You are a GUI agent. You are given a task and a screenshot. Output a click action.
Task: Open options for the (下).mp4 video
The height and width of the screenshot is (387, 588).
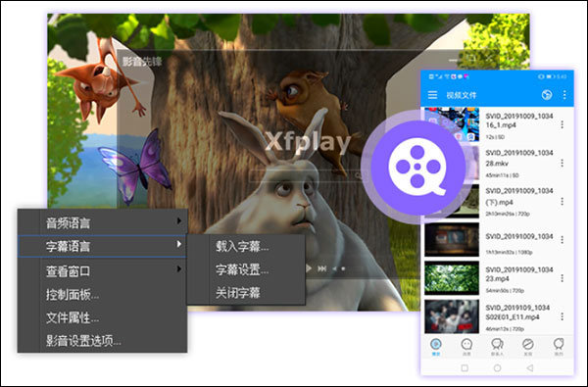point(562,202)
